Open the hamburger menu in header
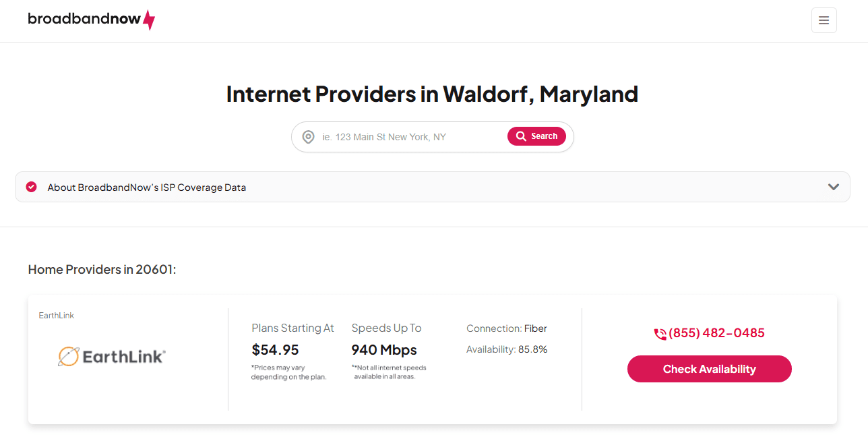This screenshot has height=437, width=868. (x=824, y=20)
